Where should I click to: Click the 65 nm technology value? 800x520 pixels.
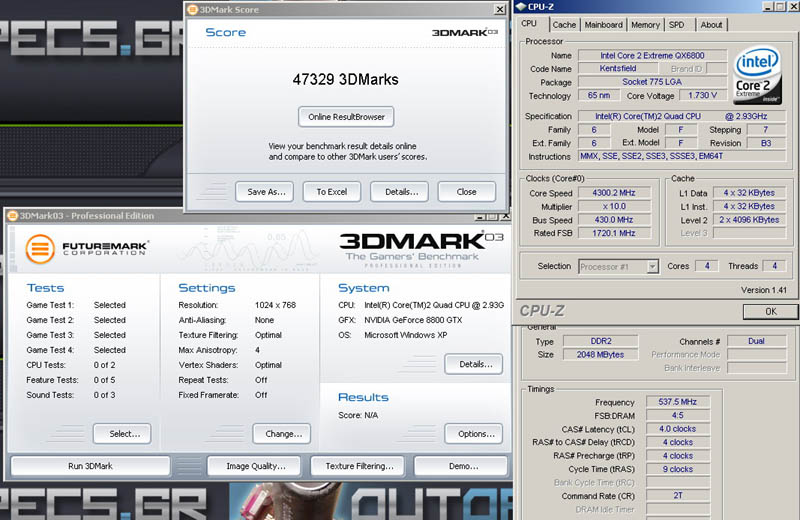pyautogui.click(x=598, y=95)
